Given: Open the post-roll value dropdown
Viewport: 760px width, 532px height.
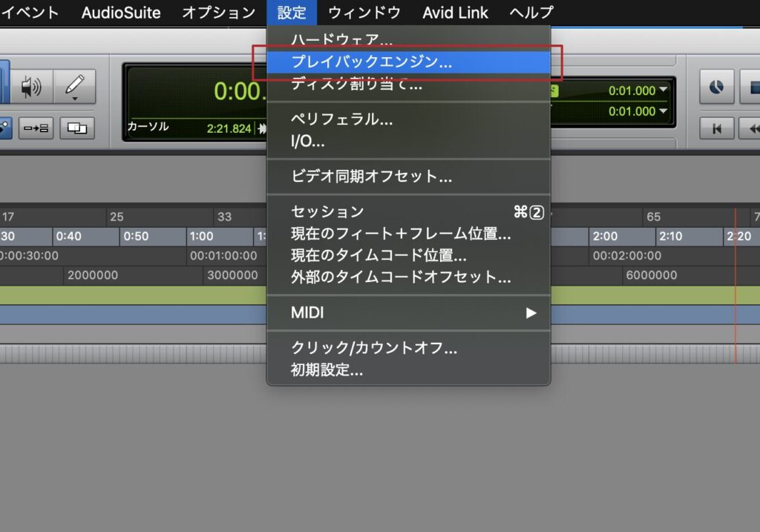Looking at the screenshot, I should [664, 111].
